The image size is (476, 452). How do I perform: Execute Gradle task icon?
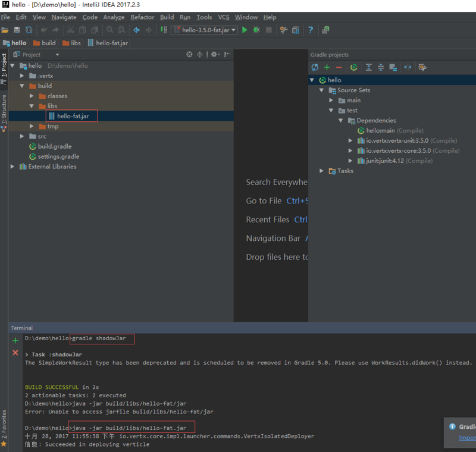(353, 67)
